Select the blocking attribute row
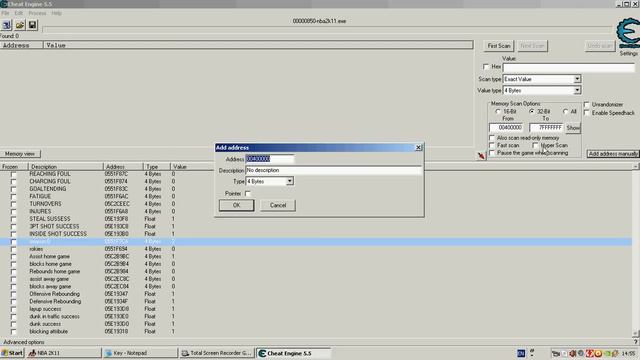This screenshot has width=640, height=360. pos(316,331)
